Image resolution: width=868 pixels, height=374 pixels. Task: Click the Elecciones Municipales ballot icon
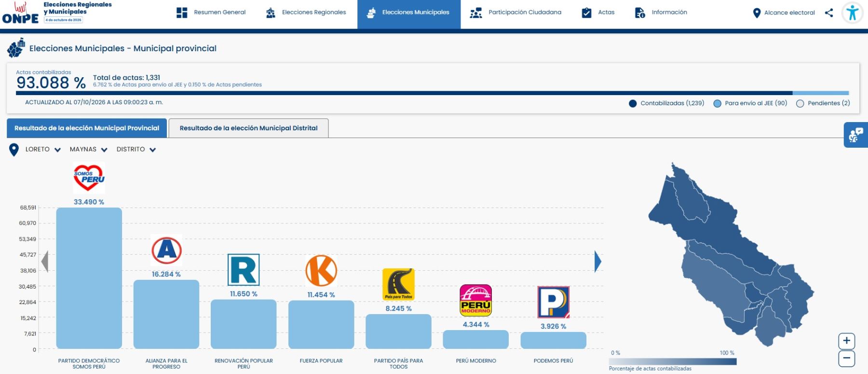click(371, 13)
